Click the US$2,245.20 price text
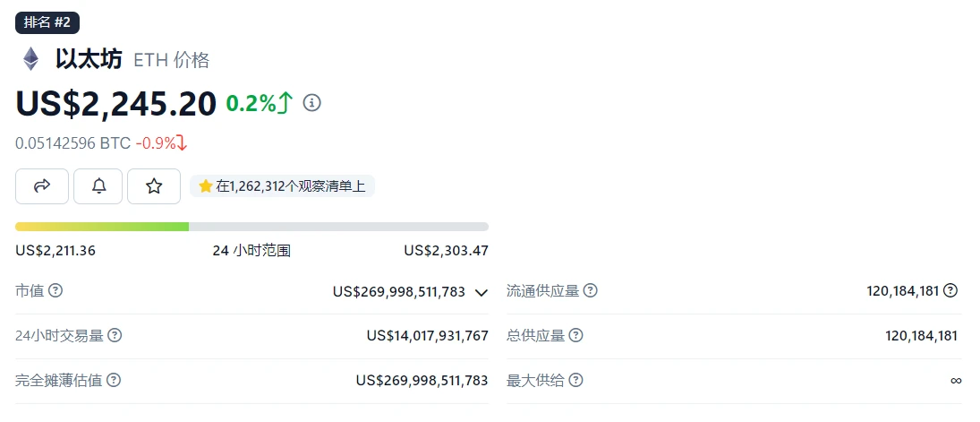980x422 pixels. point(115,104)
